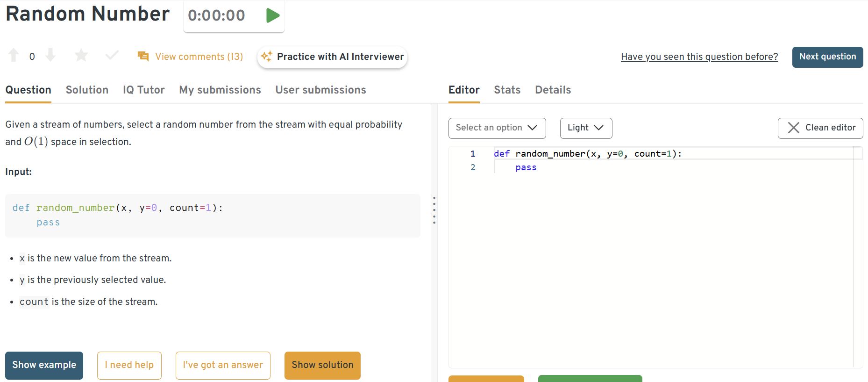868x382 pixels.
Task: Go to the Stats tab
Action: pos(507,90)
